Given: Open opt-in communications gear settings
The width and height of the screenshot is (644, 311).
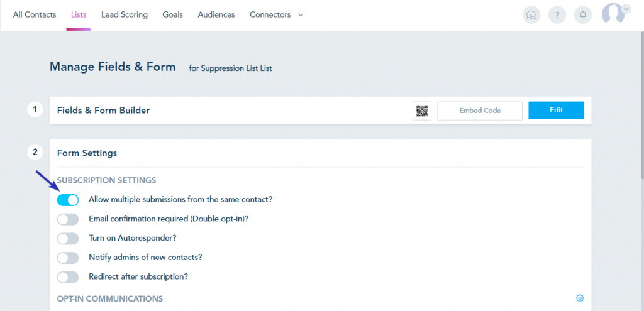Looking at the screenshot, I should (x=580, y=298).
